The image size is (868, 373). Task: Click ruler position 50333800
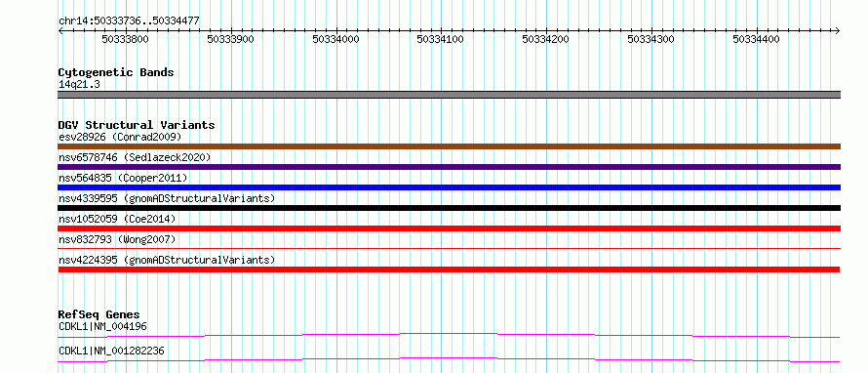pos(126,39)
